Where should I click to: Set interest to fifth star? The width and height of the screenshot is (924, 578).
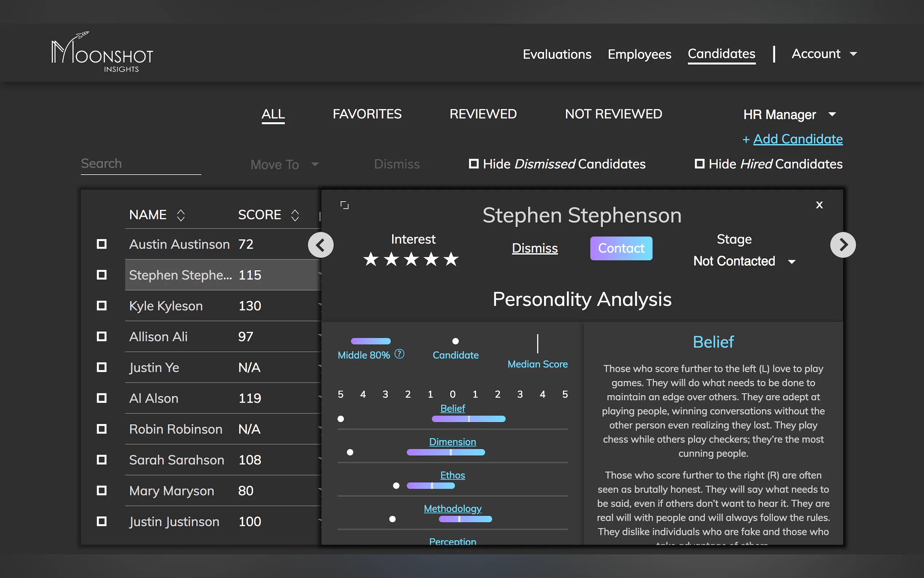coord(451,259)
